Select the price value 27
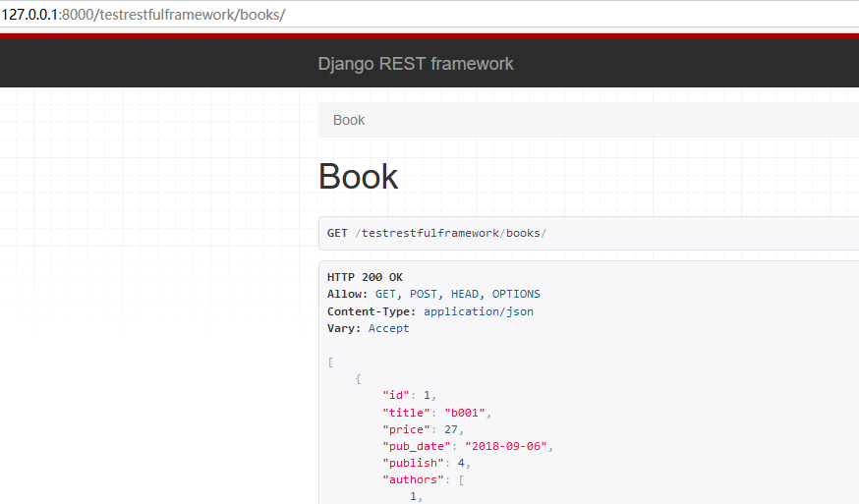This screenshot has height=504, width=859. coord(451,429)
